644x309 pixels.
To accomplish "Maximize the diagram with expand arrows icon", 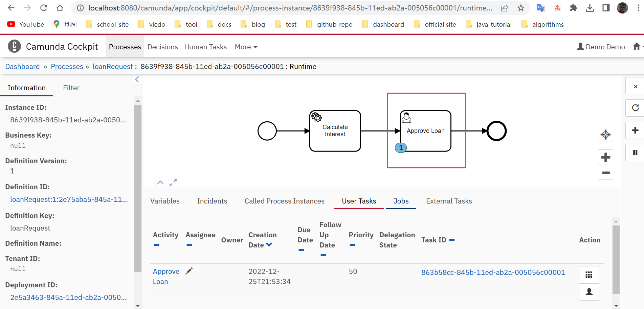I will click(173, 183).
